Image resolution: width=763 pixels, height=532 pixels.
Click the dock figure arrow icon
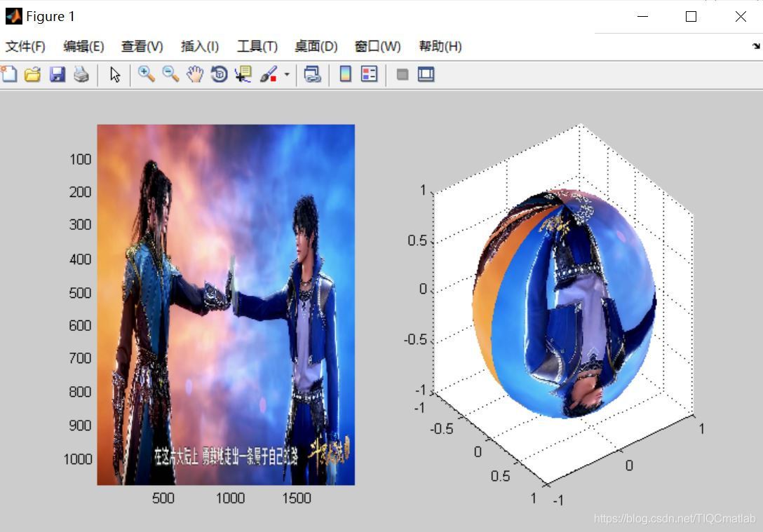click(x=756, y=46)
